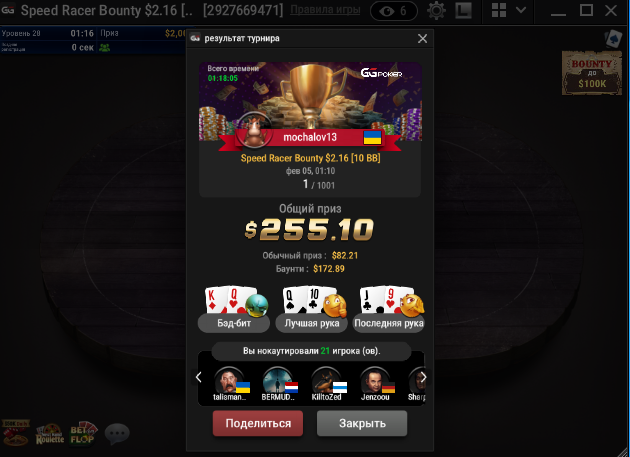Viewport: 630px width, 457px height.
Task: Open the chat bubble icon
Action: [117, 434]
